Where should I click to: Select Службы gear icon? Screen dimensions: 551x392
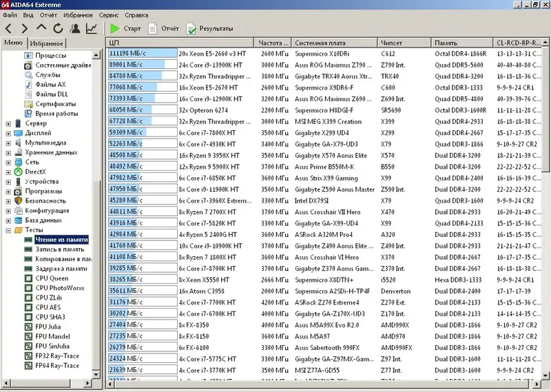click(x=28, y=74)
